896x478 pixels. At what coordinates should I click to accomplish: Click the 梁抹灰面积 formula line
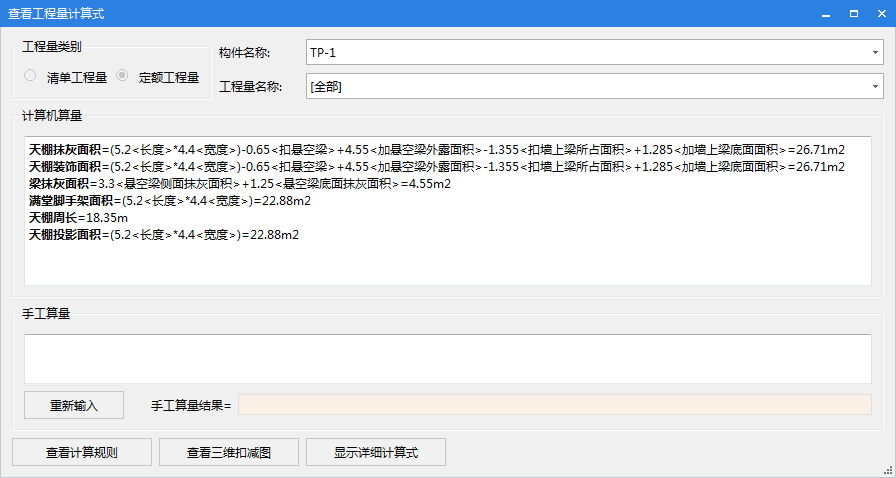[240, 184]
